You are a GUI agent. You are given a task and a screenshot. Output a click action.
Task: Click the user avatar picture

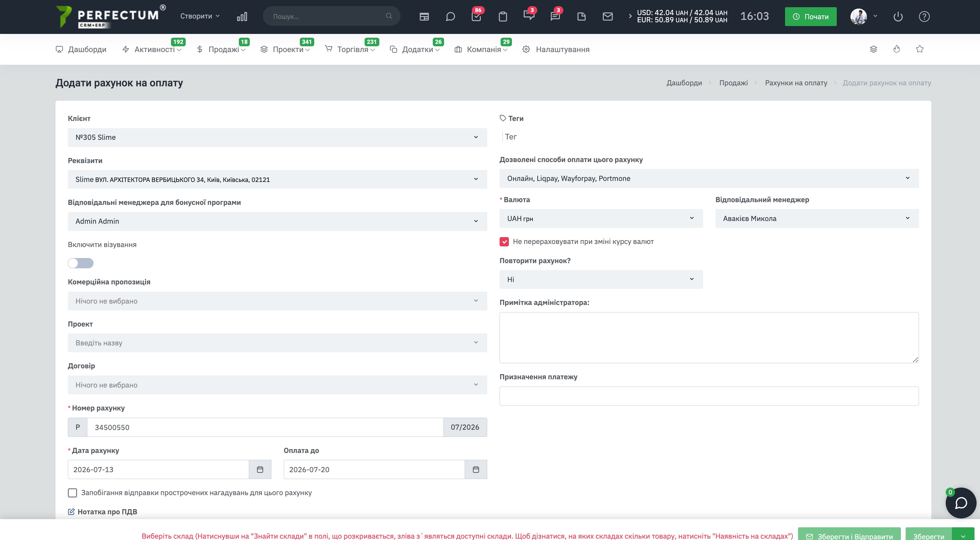click(x=858, y=16)
